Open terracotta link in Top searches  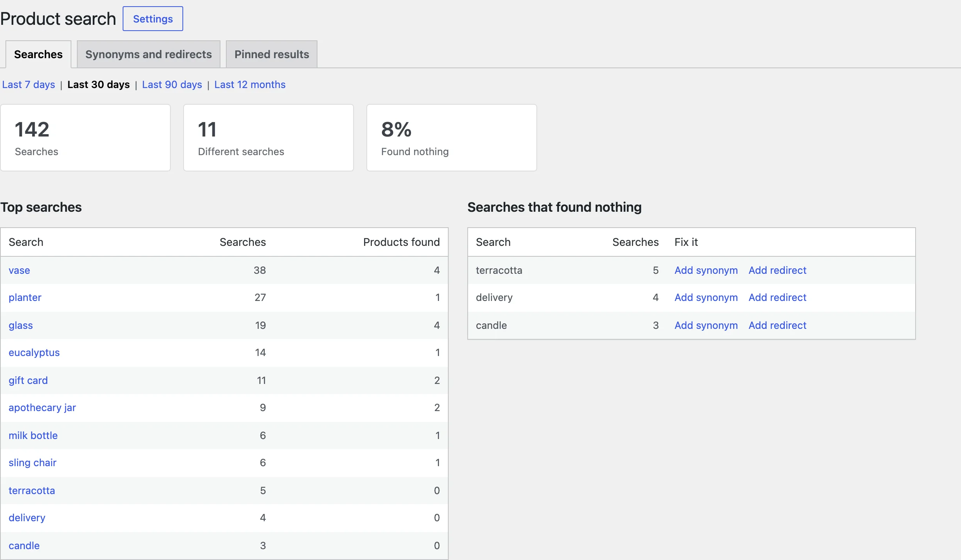click(x=32, y=491)
